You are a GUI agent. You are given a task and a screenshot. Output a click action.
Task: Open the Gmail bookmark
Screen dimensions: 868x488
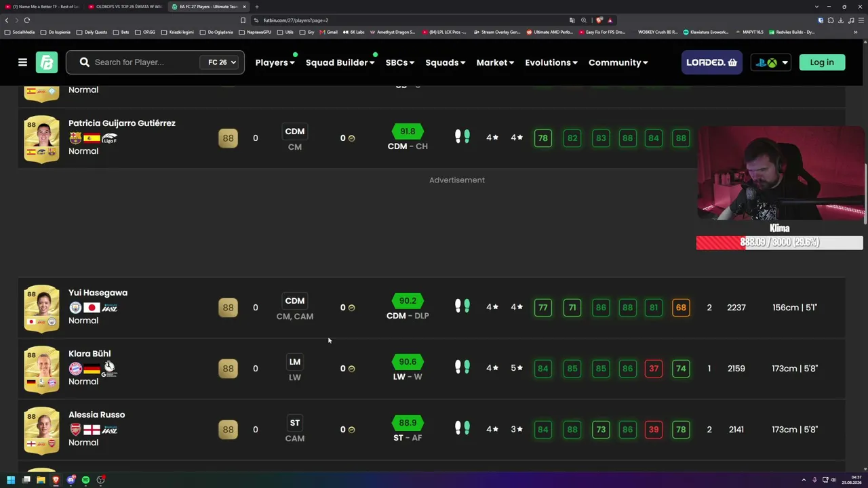click(x=328, y=32)
